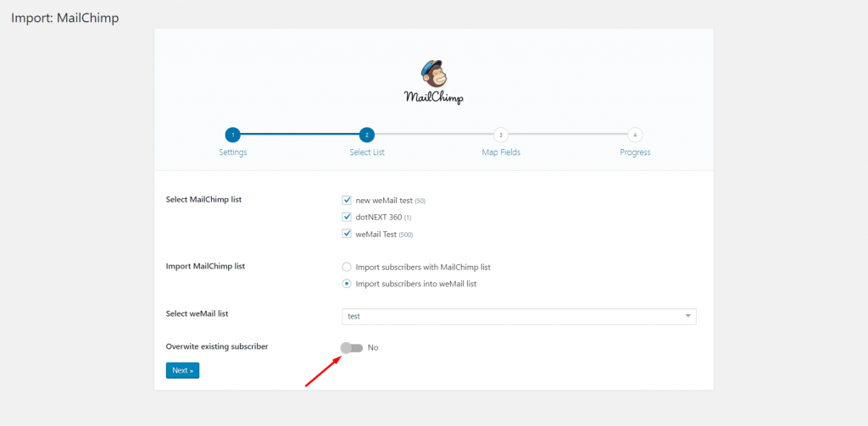
Task: Open the Select List step label
Action: [367, 152]
